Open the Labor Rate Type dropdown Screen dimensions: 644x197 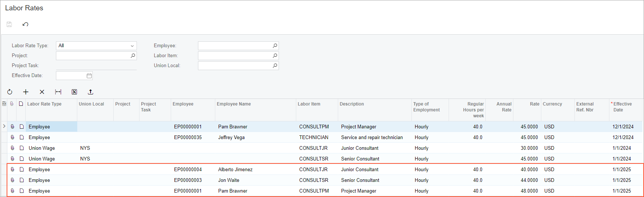click(x=132, y=46)
